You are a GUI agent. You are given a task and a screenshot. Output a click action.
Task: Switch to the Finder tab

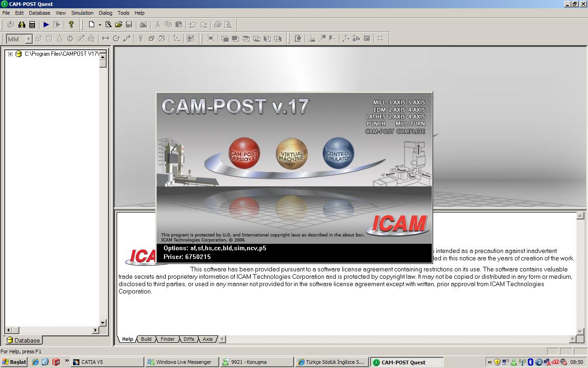pyautogui.click(x=167, y=339)
